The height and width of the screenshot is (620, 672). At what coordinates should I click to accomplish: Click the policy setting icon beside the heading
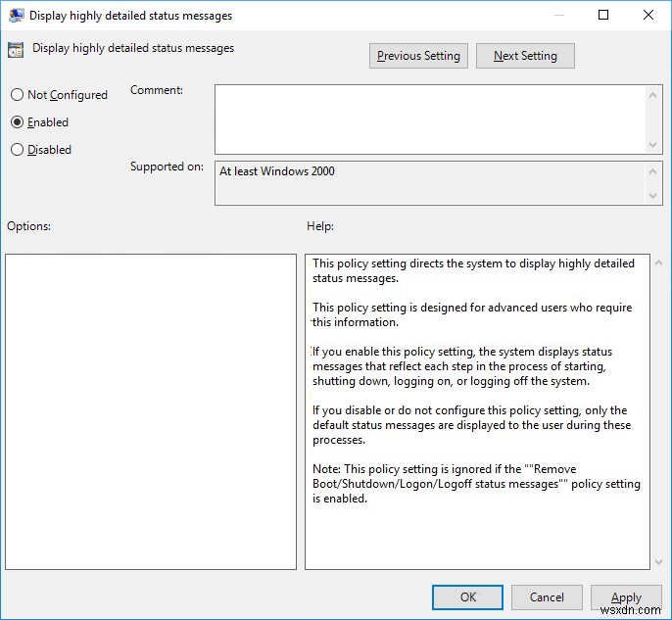tap(16, 50)
